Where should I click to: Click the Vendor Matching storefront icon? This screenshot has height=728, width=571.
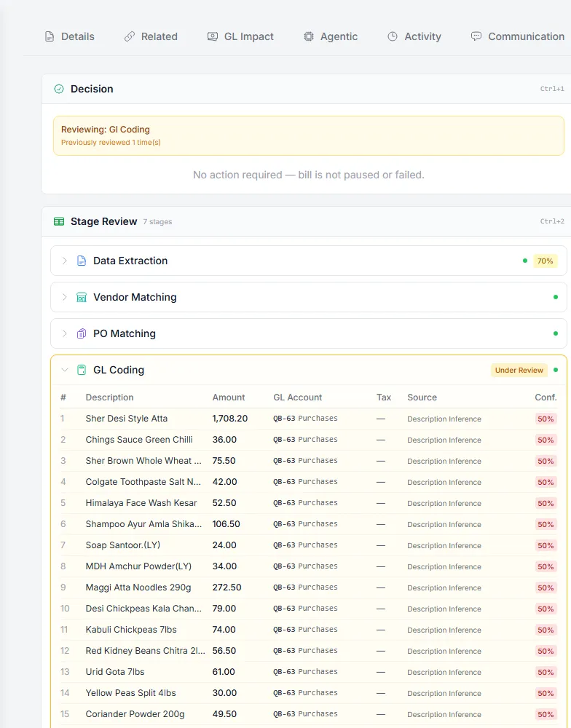coord(82,297)
